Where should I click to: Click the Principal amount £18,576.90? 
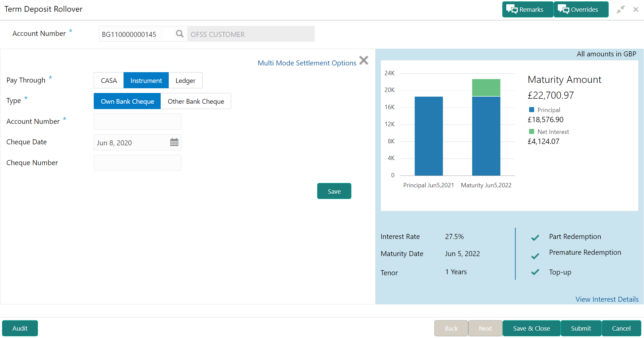click(546, 119)
